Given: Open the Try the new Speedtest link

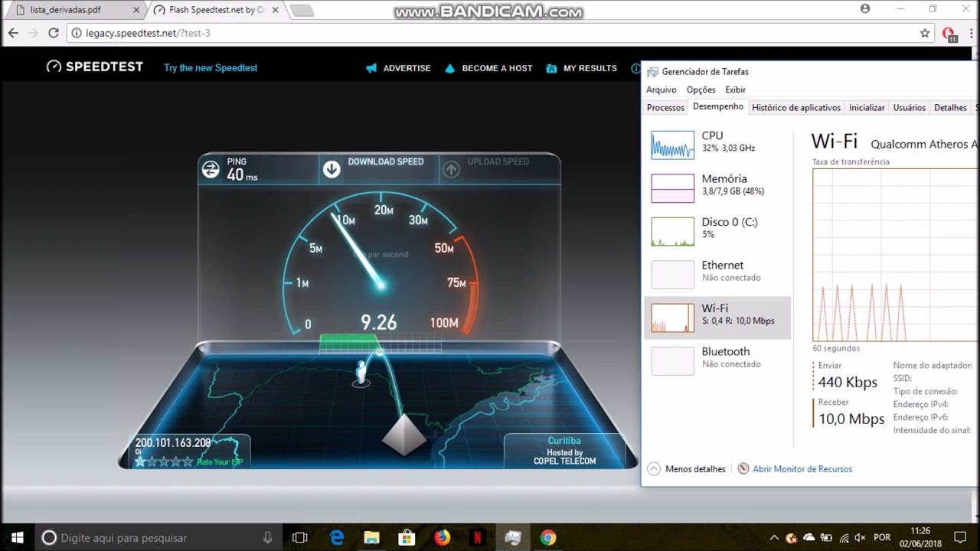Looking at the screenshot, I should click(x=211, y=68).
